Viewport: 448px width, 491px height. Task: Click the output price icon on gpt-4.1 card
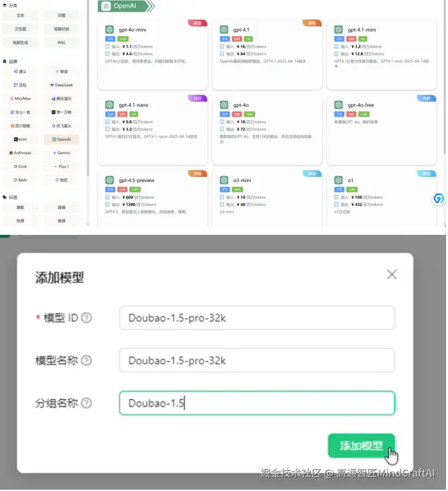pos(222,54)
